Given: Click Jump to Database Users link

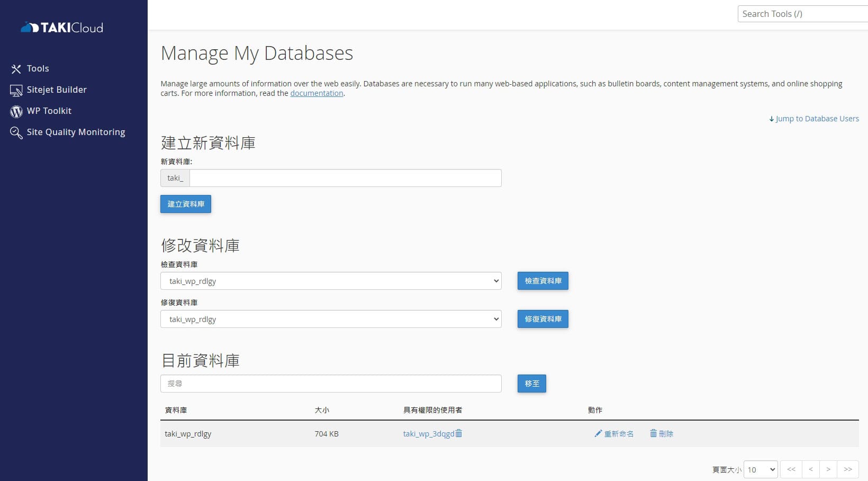Looking at the screenshot, I should pyautogui.click(x=817, y=118).
